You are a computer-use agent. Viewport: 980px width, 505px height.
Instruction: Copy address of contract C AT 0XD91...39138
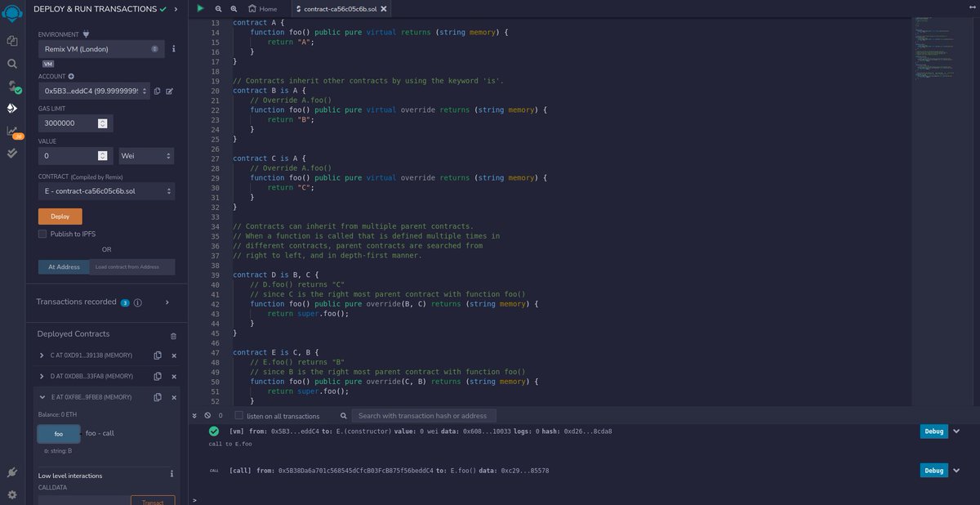coord(158,355)
